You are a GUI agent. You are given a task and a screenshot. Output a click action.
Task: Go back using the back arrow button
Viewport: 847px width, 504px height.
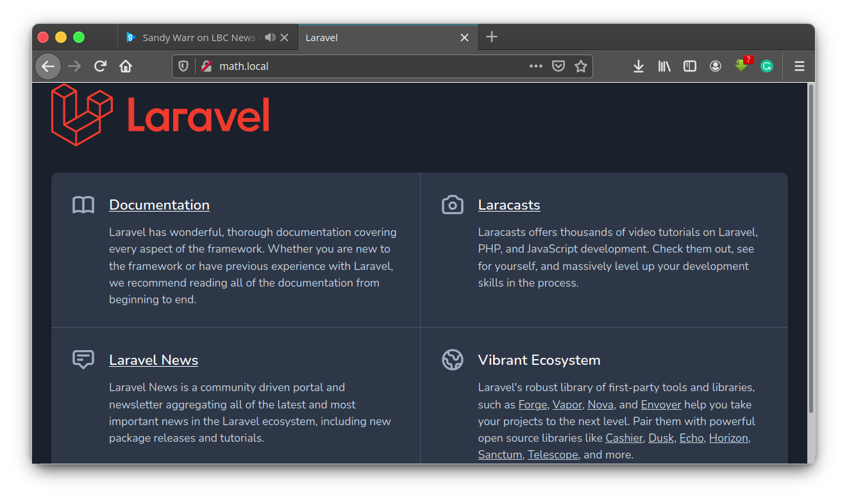pos(48,66)
